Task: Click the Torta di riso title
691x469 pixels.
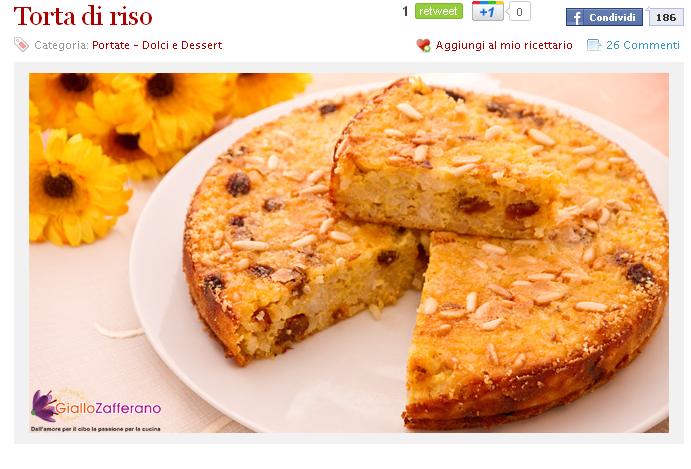Action: (x=83, y=16)
